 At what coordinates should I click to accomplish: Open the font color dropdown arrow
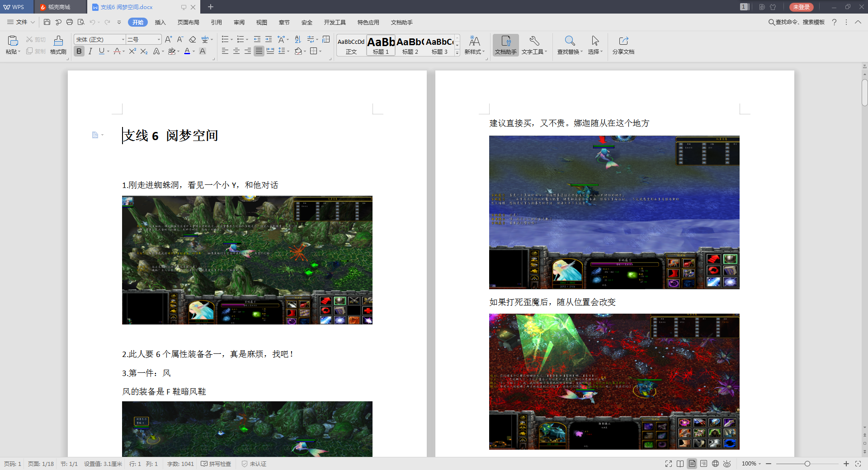194,52
